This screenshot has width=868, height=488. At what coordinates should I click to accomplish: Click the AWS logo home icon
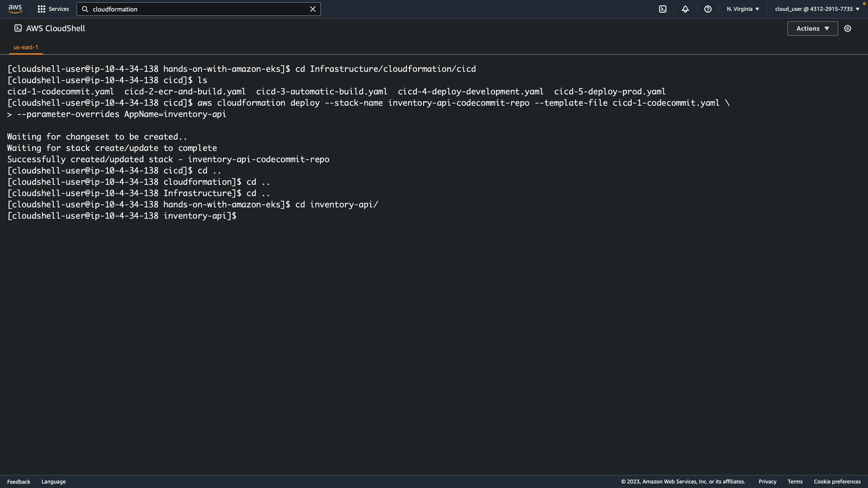click(x=15, y=9)
